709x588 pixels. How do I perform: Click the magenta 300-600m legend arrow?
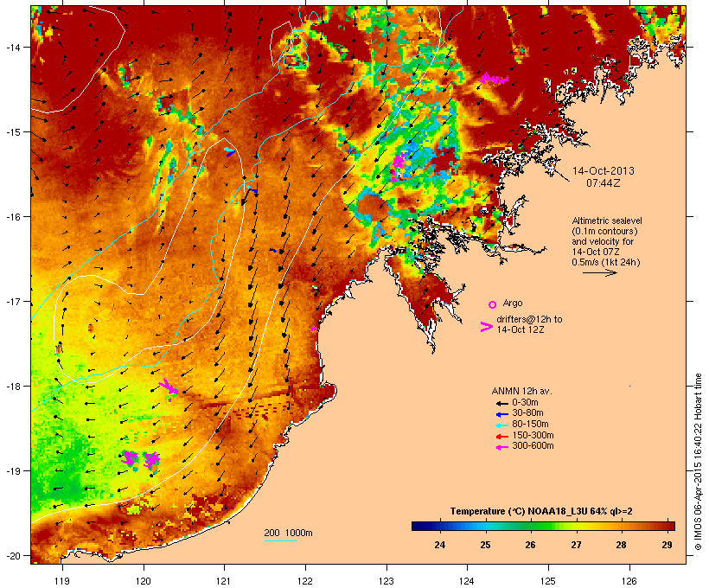pos(501,447)
